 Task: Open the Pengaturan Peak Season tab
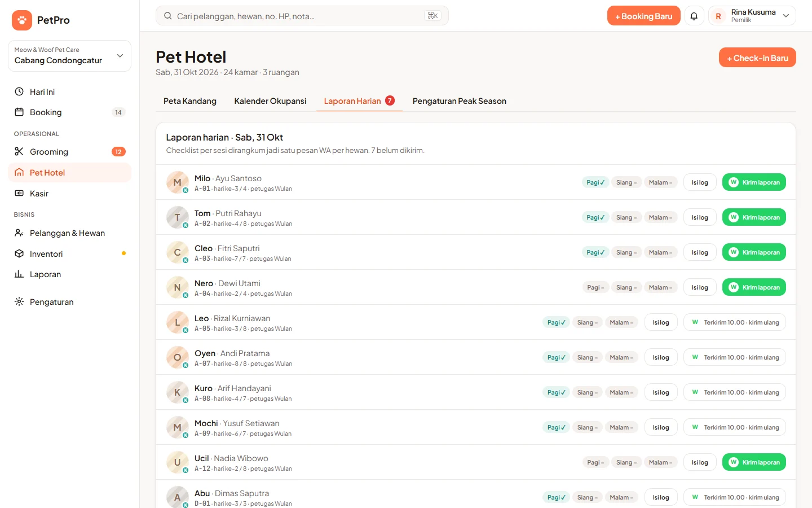point(460,101)
